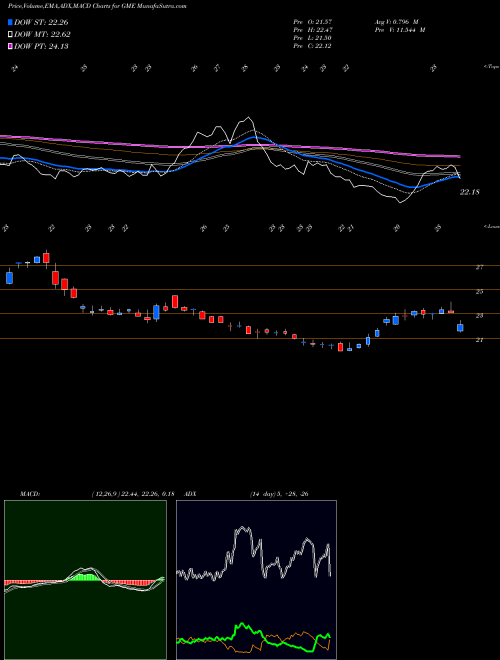
Task: Click the 'Pre V: 11.544 M' volume text
Action: tap(399, 30)
